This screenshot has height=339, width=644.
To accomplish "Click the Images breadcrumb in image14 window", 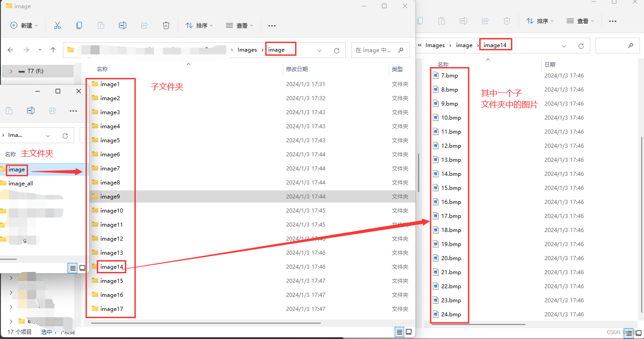I will click(435, 45).
